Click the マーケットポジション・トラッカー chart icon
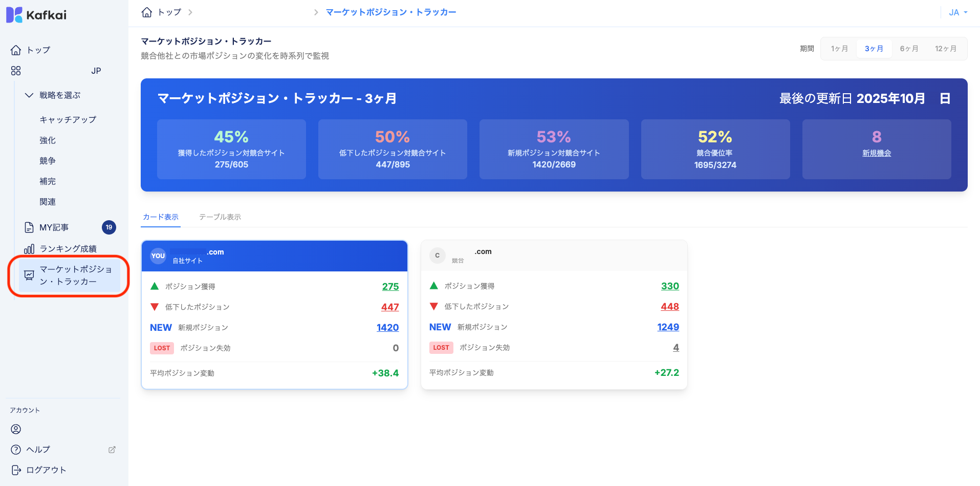This screenshot has width=980, height=486. coord(28,276)
